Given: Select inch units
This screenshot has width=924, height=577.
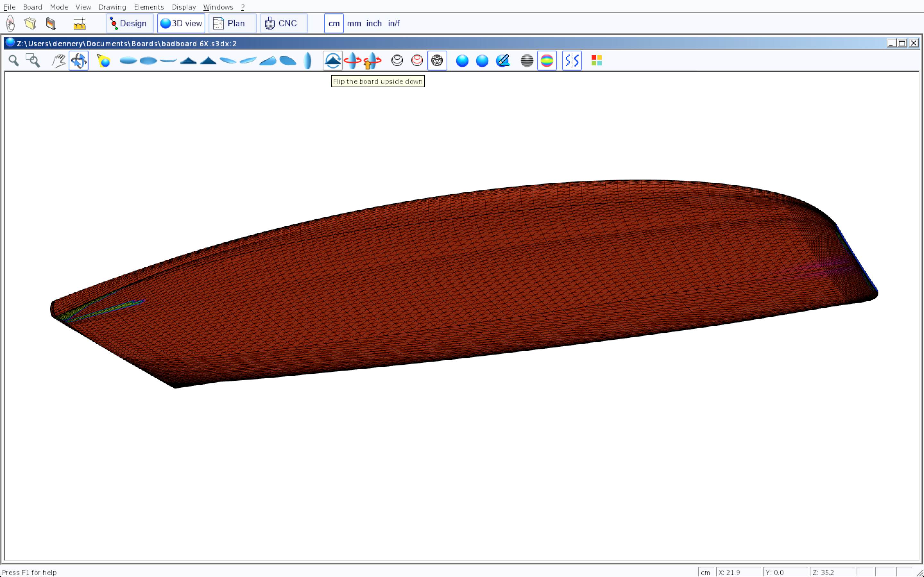Looking at the screenshot, I should tap(374, 23).
